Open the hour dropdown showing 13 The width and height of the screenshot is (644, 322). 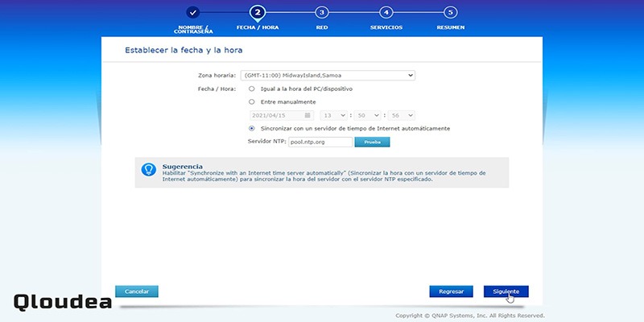click(x=334, y=115)
